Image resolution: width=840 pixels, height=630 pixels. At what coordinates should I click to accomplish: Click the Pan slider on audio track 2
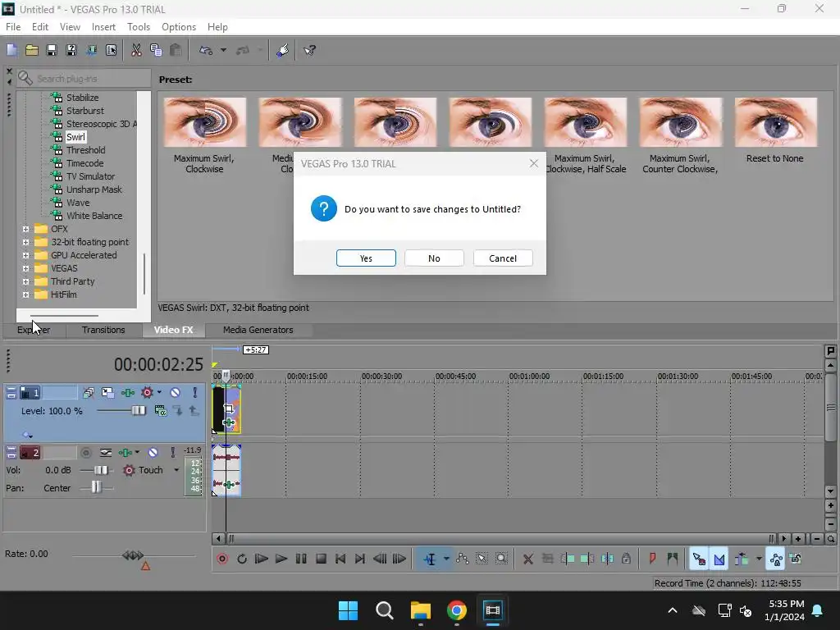pos(97,487)
